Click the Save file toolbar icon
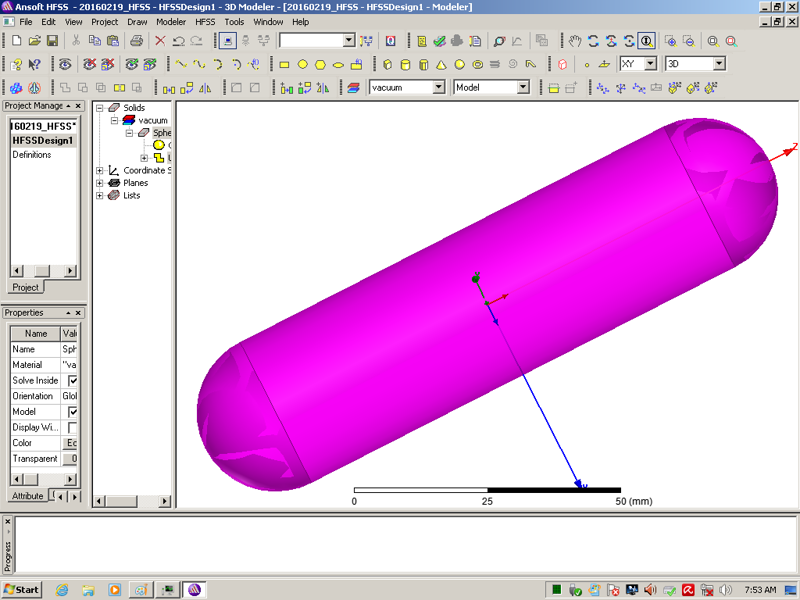 (52, 41)
